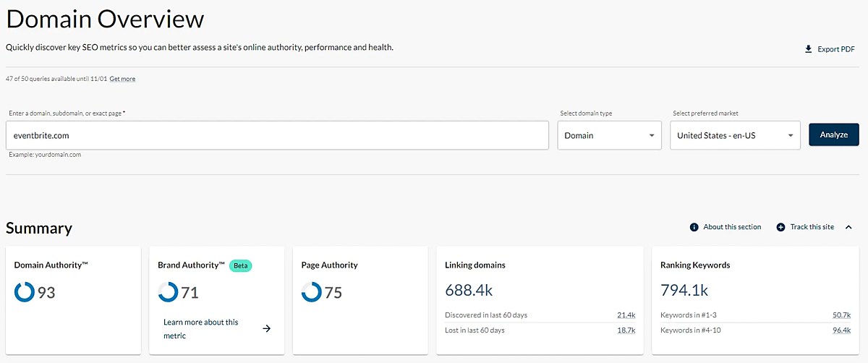Screen dimensions: 868x363
Task: Click the Page Authority donut chart icon
Action: [311, 292]
